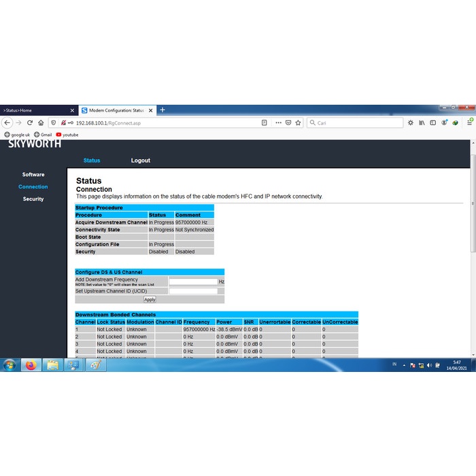
Task: Click the insecure connection padlock icon
Action: pos(63,122)
